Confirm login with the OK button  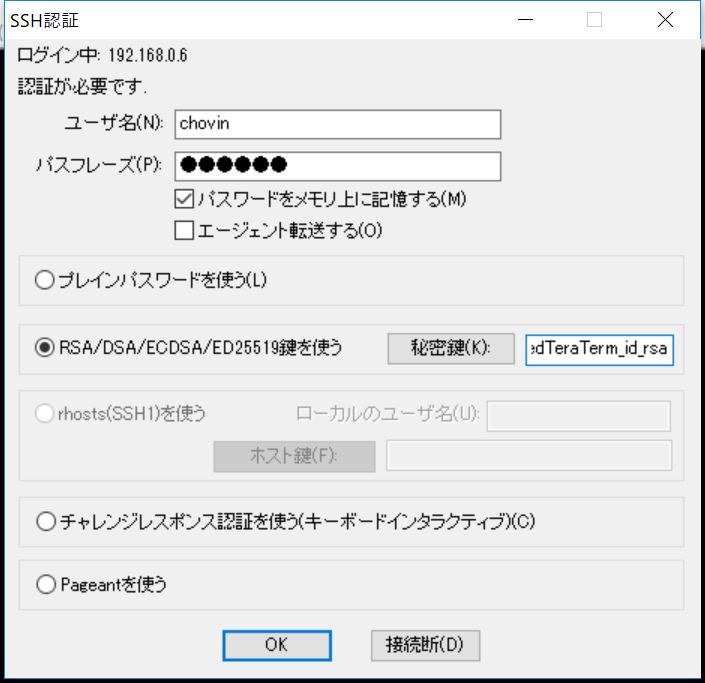coord(277,645)
